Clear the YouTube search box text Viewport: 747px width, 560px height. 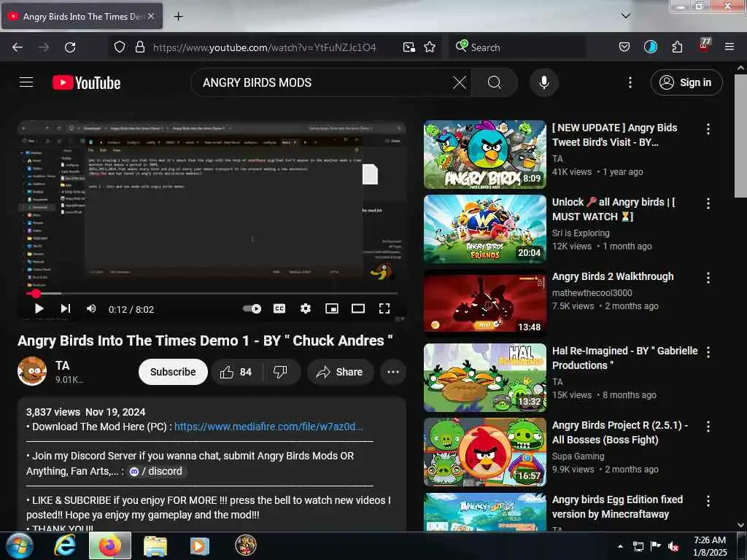pos(460,82)
